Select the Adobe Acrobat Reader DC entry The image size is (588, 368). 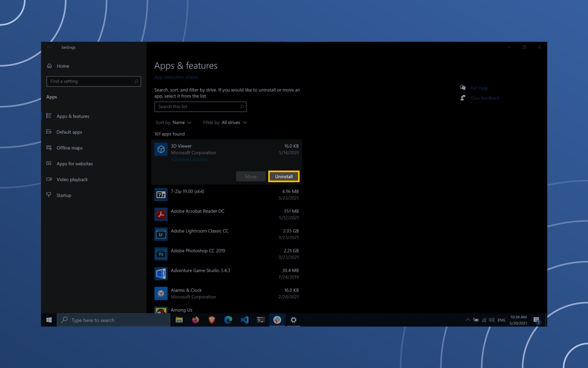point(227,214)
